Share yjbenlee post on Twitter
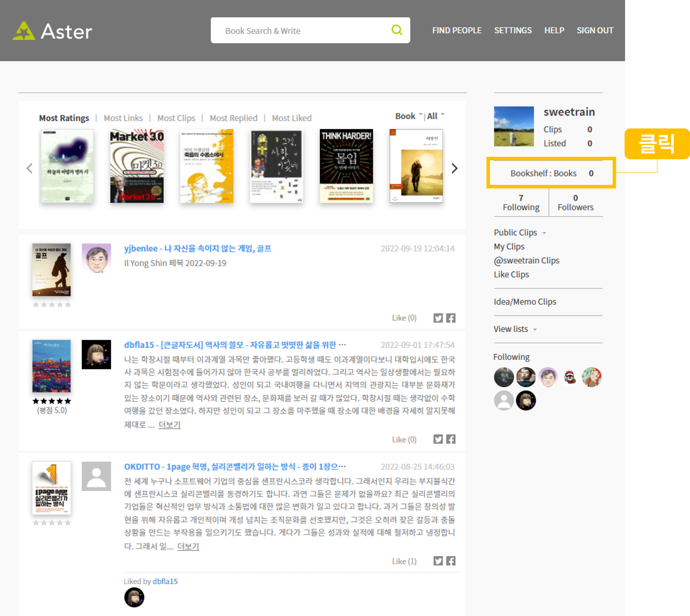The image size is (690, 616). [438, 318]
